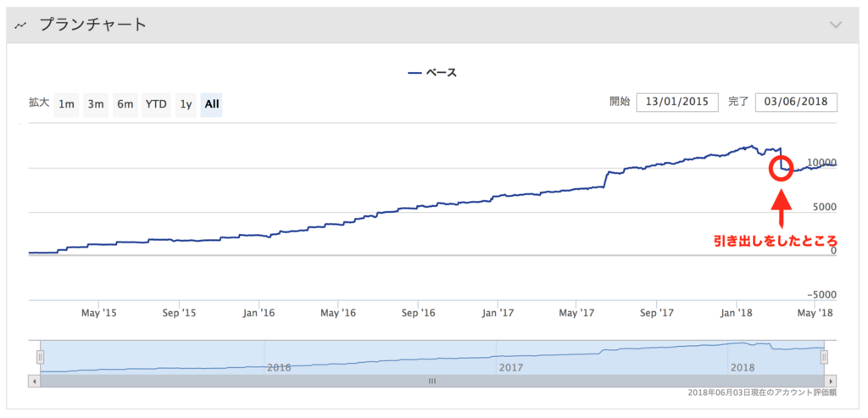Click the account valuation date footnote
The image size is (868, 418).
(x=761, y=393)
